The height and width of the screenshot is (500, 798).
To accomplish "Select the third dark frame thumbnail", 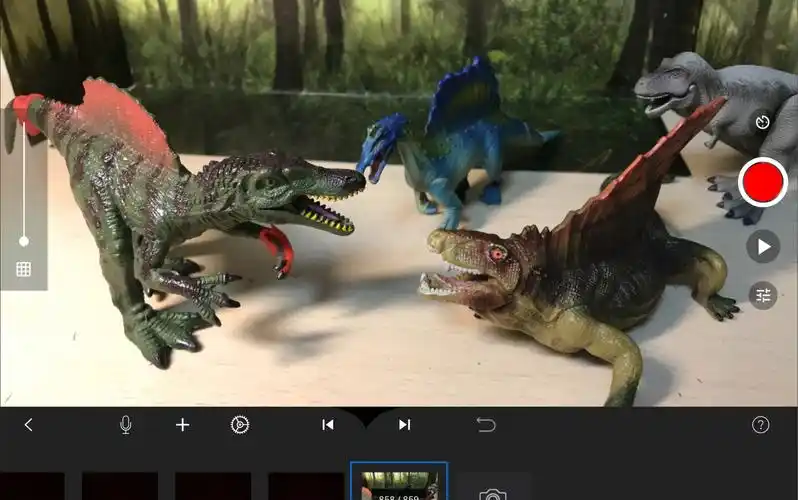I will [213, 486].
